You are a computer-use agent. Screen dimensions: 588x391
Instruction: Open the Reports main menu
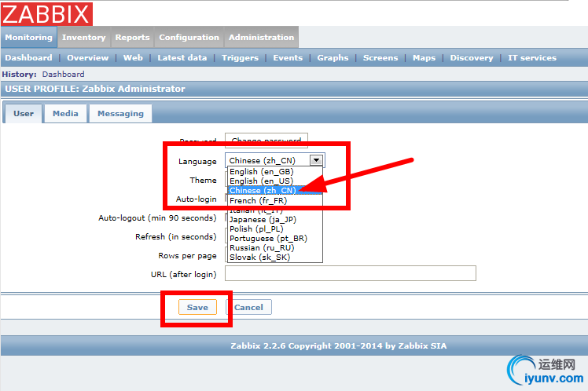132,38
